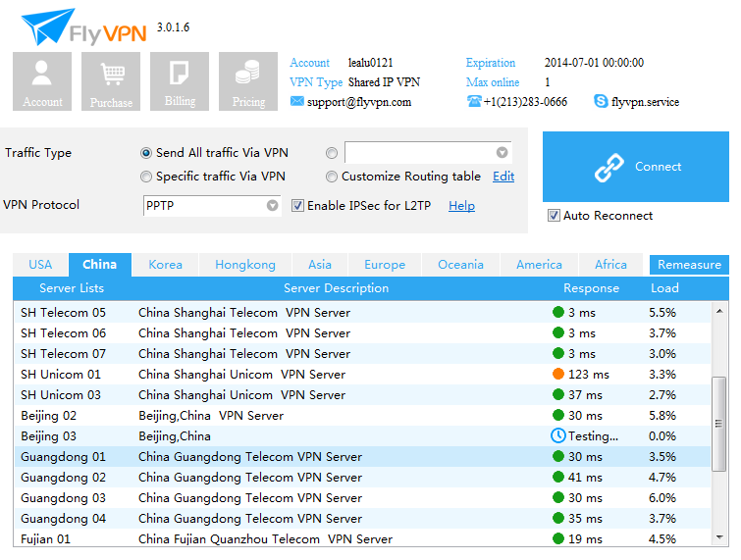Viewport: 741px width, 560px height.
Task: Select the Guangdong 01 server row
Action: click(x=362, y=456)
